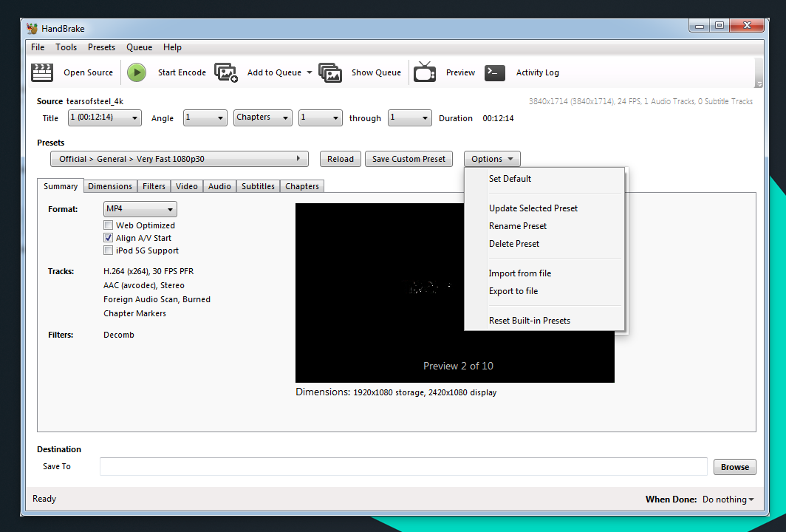Click the Save To destination field
Viewport: 786px width, 532px height.
(x=403, y=466)
